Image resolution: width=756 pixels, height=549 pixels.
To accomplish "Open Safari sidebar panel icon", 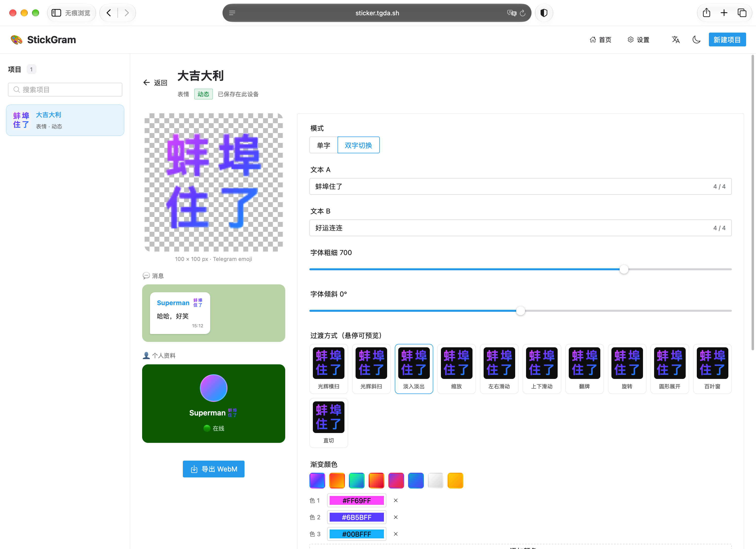I will (x=56, y=13).
